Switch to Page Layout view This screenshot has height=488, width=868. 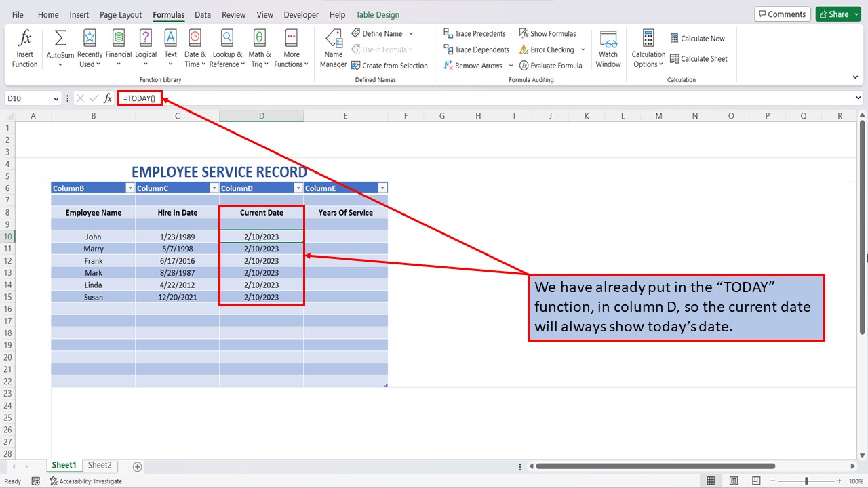click(120, 14)
